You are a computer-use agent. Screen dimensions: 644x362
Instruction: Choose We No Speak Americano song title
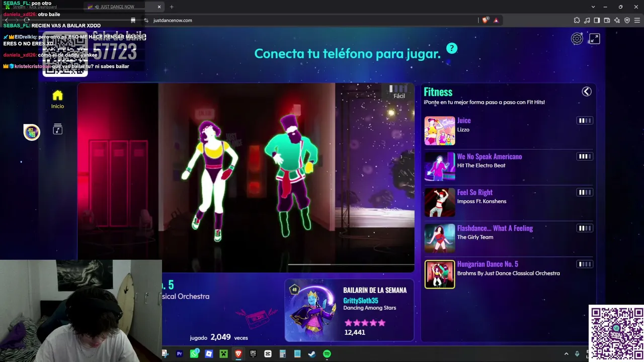[490, 156]
